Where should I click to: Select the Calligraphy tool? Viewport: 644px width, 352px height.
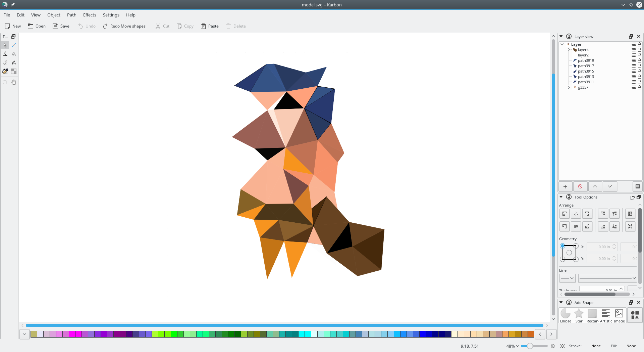(x=5, y=71)
